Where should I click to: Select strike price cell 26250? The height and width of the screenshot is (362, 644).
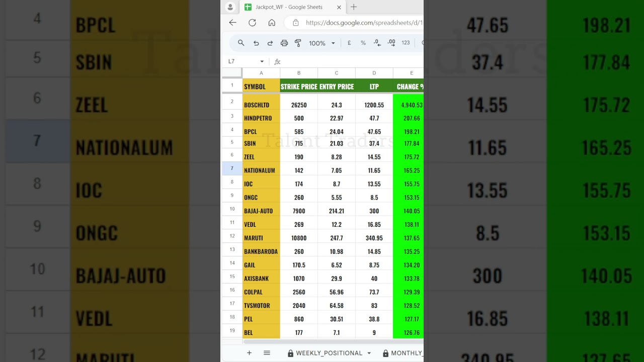click(x=299, y=103)
